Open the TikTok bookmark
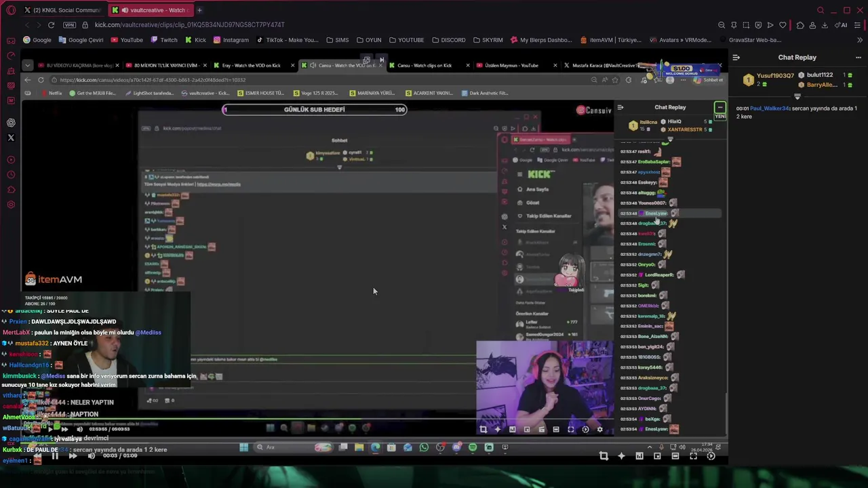Viewport: 868px width, 488px height. pyautogui.click(x=288, y=40)
